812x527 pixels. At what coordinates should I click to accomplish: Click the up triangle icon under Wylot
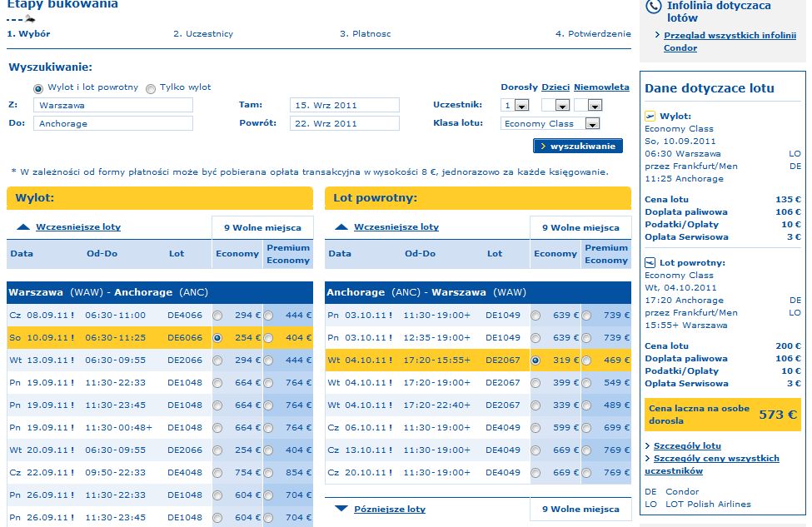point(23,226)
